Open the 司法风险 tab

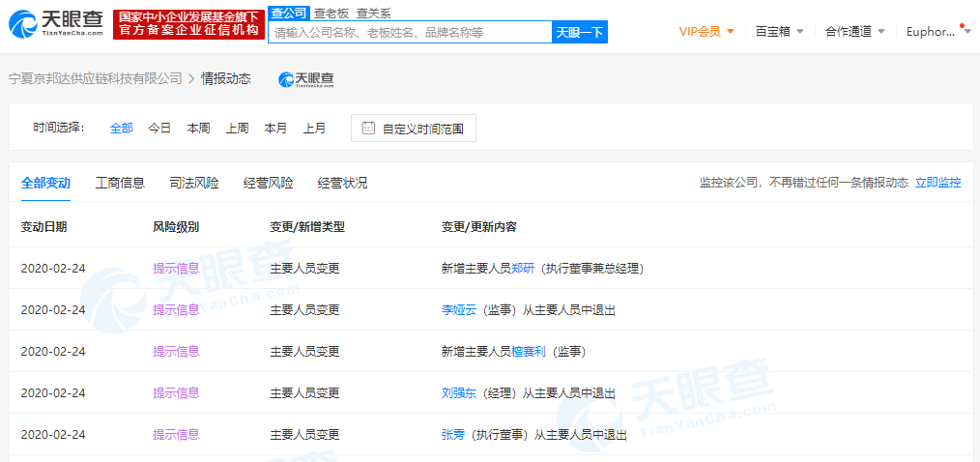[x=194, y=183]
